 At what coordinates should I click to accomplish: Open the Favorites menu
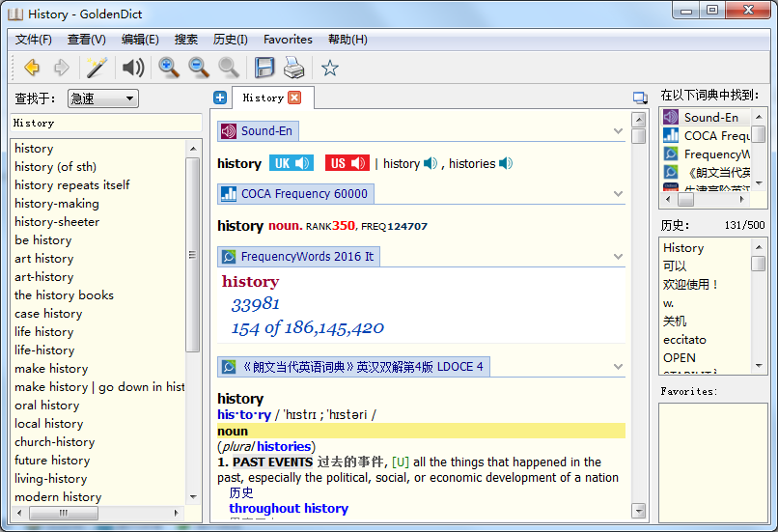(288, 40)
